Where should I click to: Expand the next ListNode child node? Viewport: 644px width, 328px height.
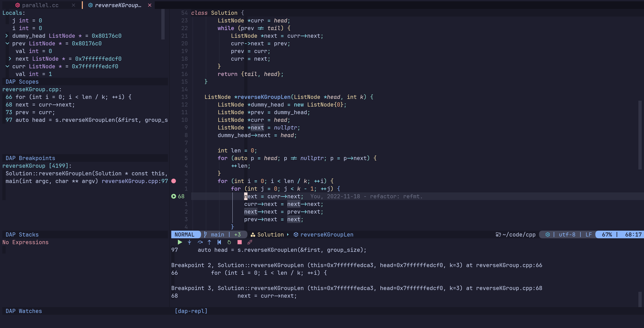[x=10, y=59]
